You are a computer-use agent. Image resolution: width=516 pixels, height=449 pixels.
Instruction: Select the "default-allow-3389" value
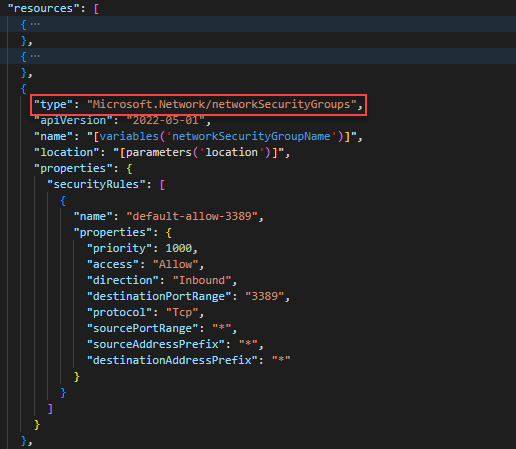coord(192,216)
